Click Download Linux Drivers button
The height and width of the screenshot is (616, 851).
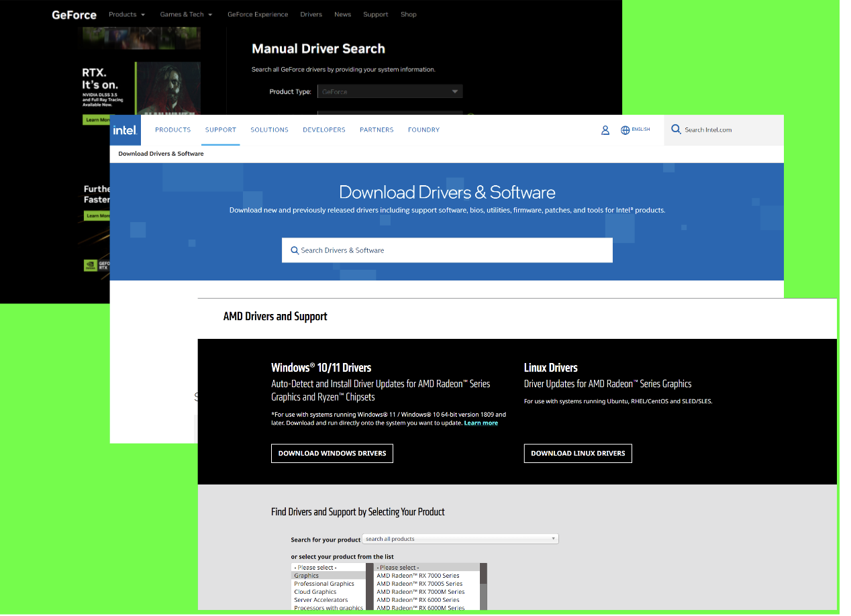click(x=578, y=454)
